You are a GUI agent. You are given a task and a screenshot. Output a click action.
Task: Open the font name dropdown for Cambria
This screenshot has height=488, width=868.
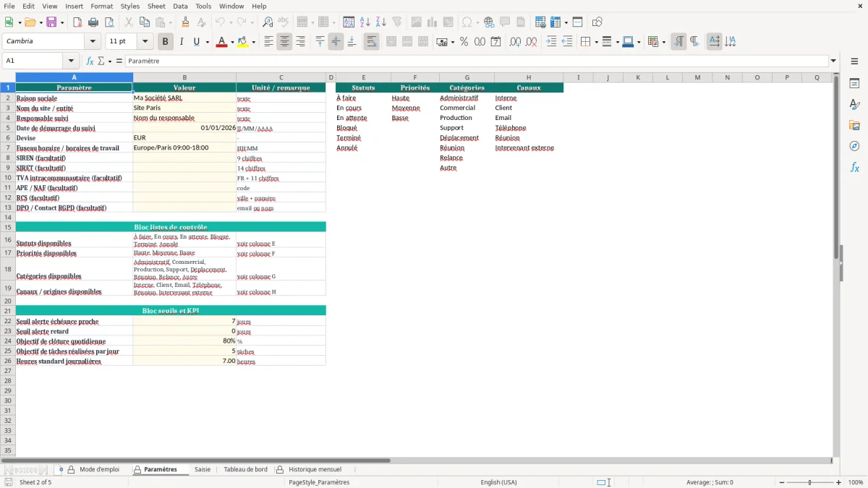point(92,42)
